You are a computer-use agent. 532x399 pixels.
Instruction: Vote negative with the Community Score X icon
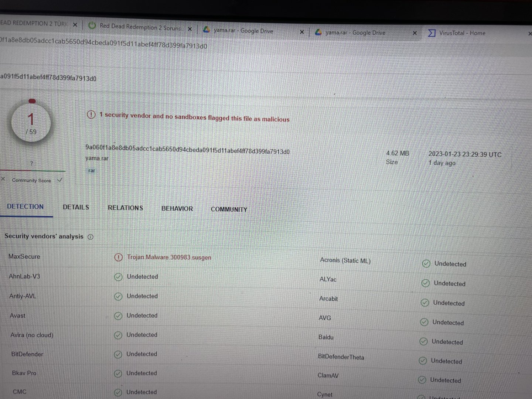tap(3, 179)
